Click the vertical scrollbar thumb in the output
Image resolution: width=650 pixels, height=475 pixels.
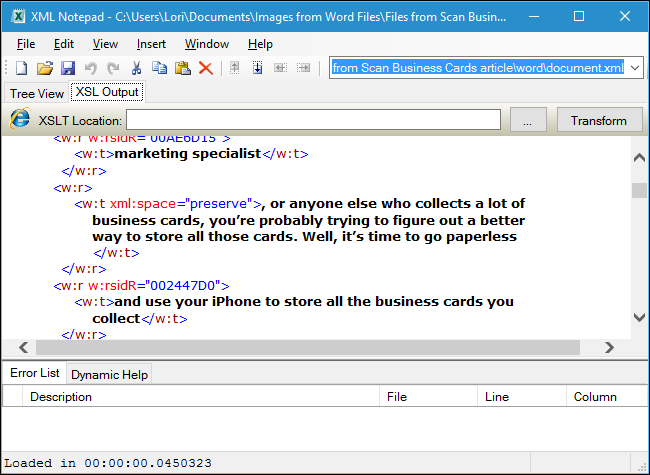640,191
